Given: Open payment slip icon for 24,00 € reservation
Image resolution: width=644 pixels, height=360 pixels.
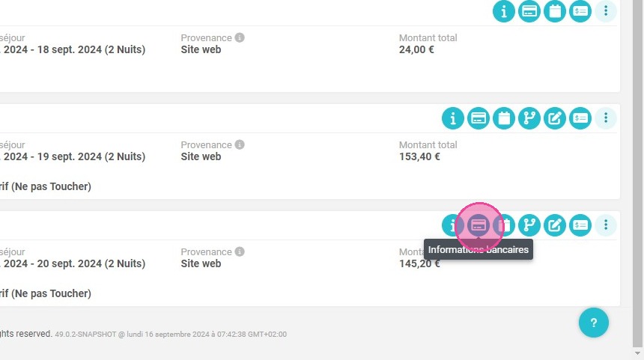Looking at the screenshot, I should click(580, 11).
